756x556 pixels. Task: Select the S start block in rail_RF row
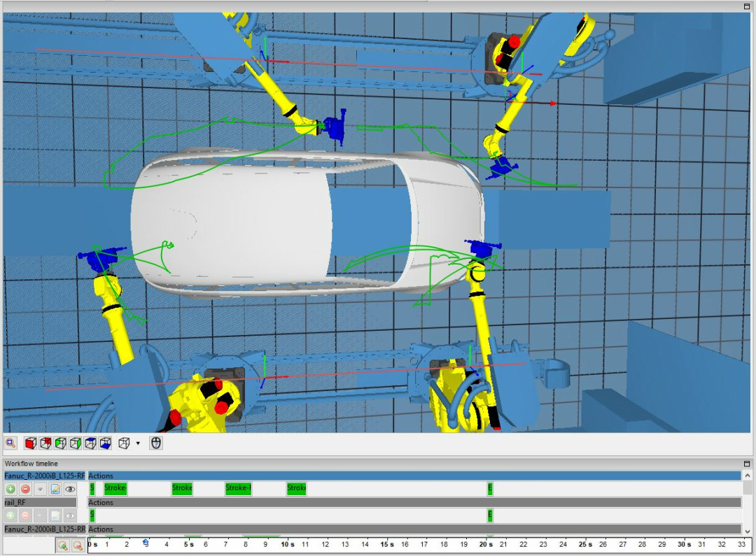[92, 515]
